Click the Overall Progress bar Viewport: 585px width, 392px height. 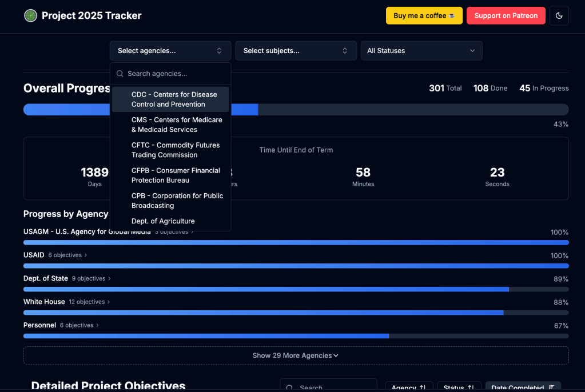coord(343,109)
